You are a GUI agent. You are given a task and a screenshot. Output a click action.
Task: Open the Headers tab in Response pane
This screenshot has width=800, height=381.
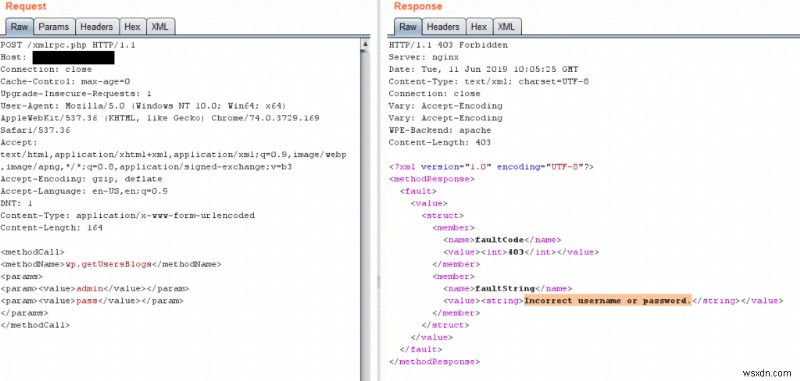[x=443, y=27]
